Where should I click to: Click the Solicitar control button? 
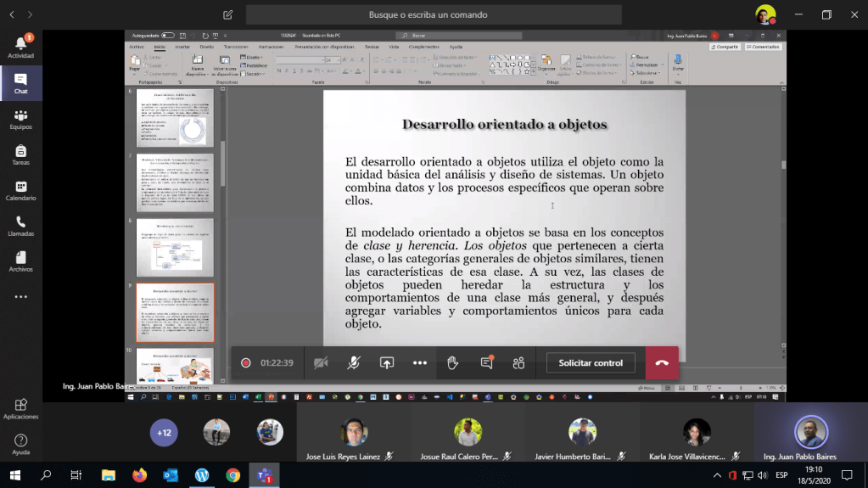[591, 363]
